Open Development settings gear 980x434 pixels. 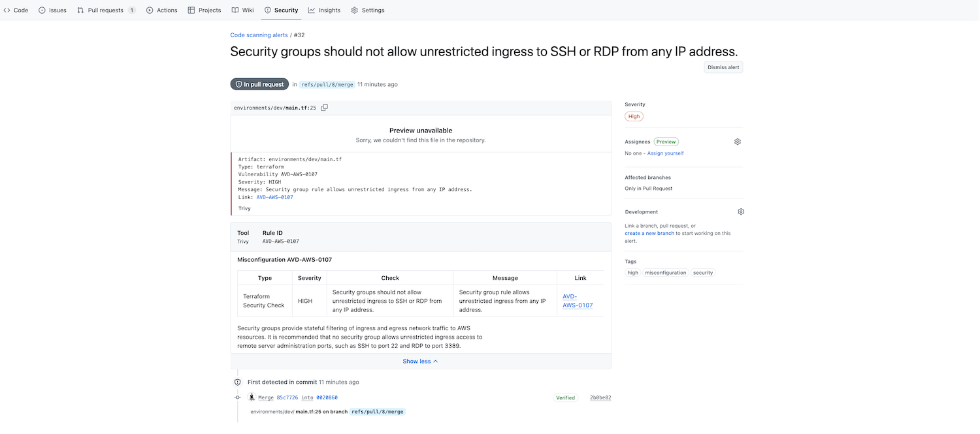(x=741, y=212)
